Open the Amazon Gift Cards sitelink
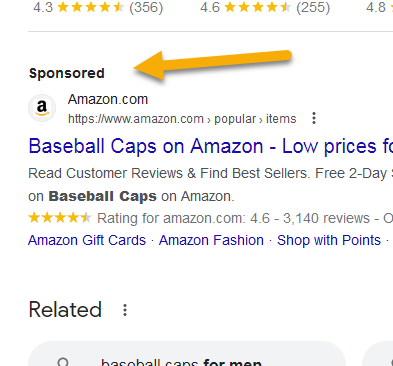 coord(87,240)
